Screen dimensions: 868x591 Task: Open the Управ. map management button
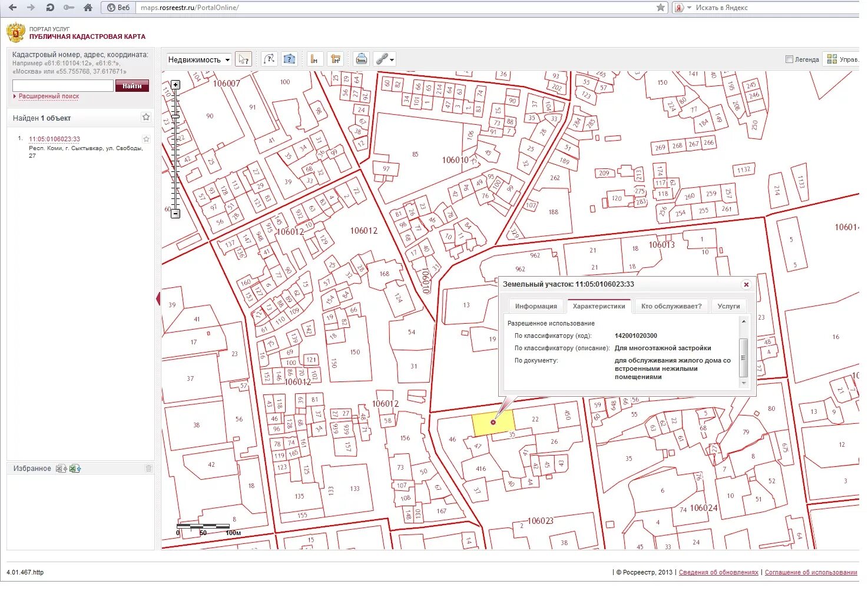coord(842,59)
